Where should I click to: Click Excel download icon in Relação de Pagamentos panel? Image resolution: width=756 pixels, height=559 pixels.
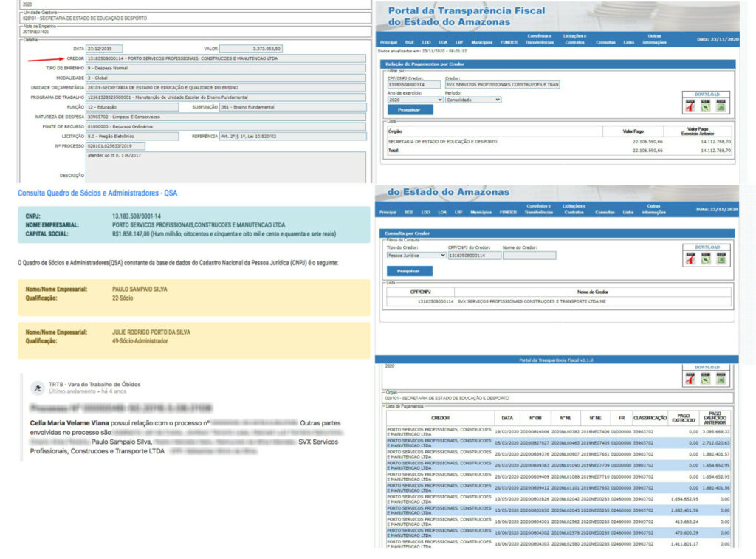[x=721, y=107]
